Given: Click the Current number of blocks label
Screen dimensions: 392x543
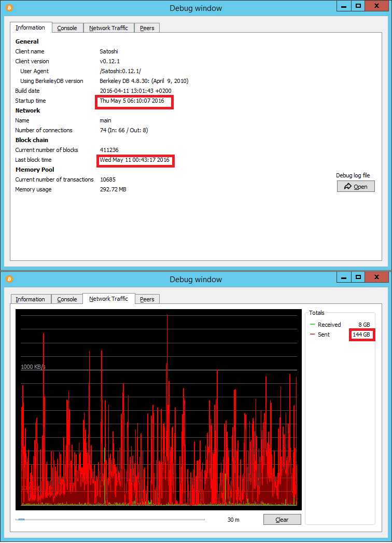Looking at the screenshot, I should click(47, 150).
